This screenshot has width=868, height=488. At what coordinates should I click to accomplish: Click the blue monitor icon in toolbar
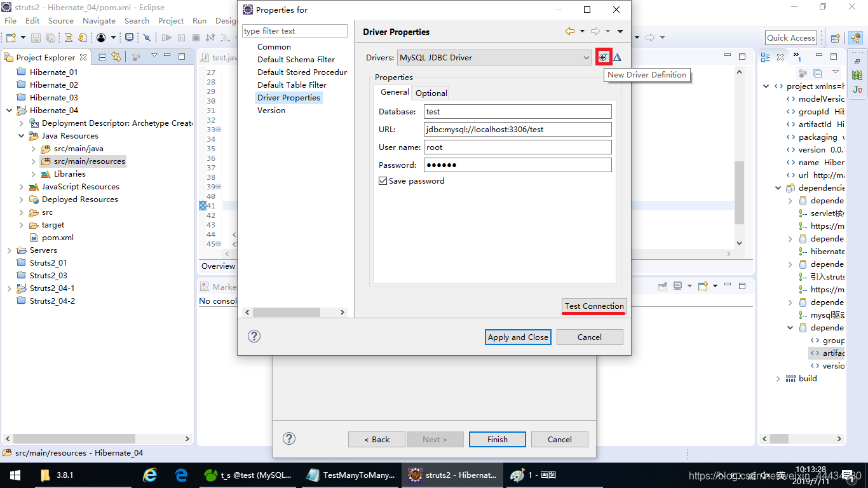pos(129,37)
